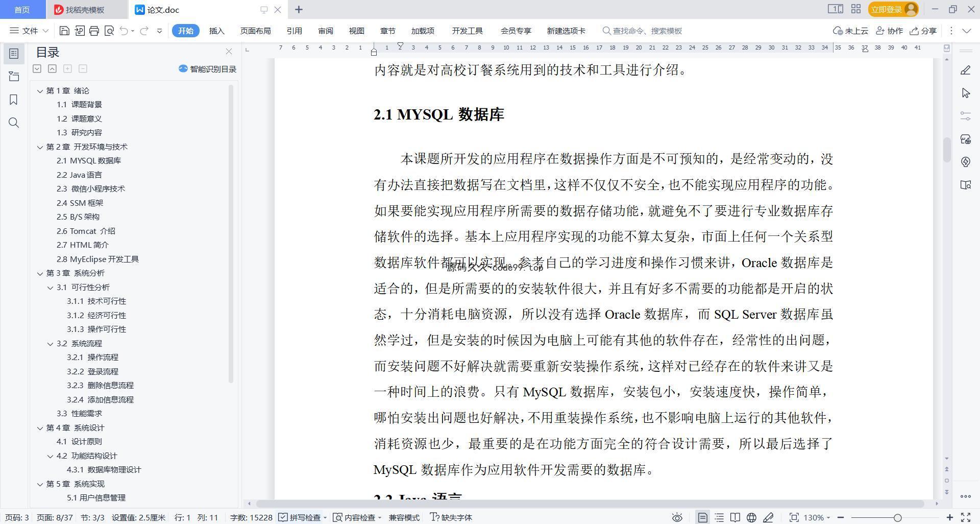The image size is (980, 524).
Task: Collapse 第3章 系统分析 node
Action: [x=40, y=273]
